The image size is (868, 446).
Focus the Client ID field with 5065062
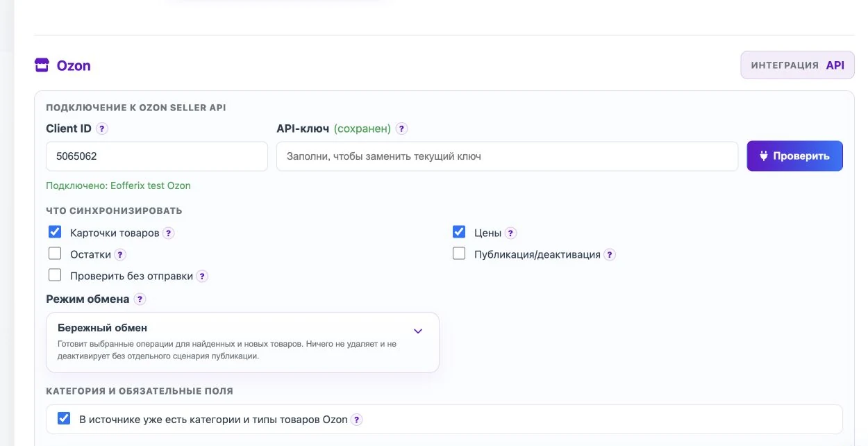pos(157,156)
